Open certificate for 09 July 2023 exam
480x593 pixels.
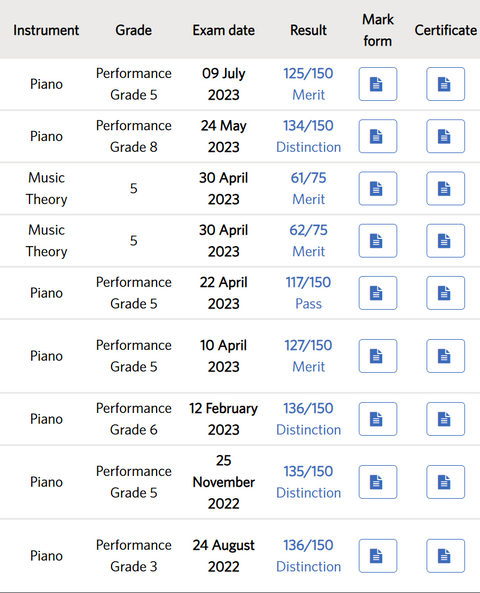(445, 84)
